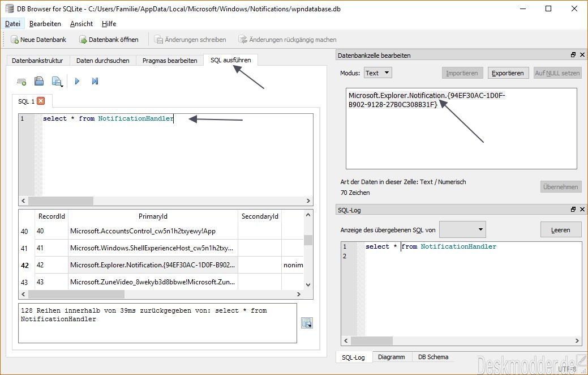Click the open SQL file icon
The height and width of the screenshot is (375, 588).
pos(39,81)
